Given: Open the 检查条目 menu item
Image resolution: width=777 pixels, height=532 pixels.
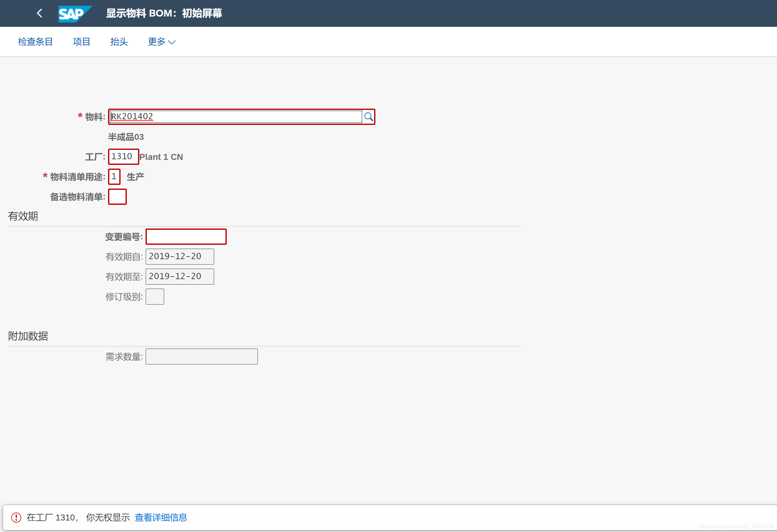Looking at the screenshot, I should [x=35, y=42].
